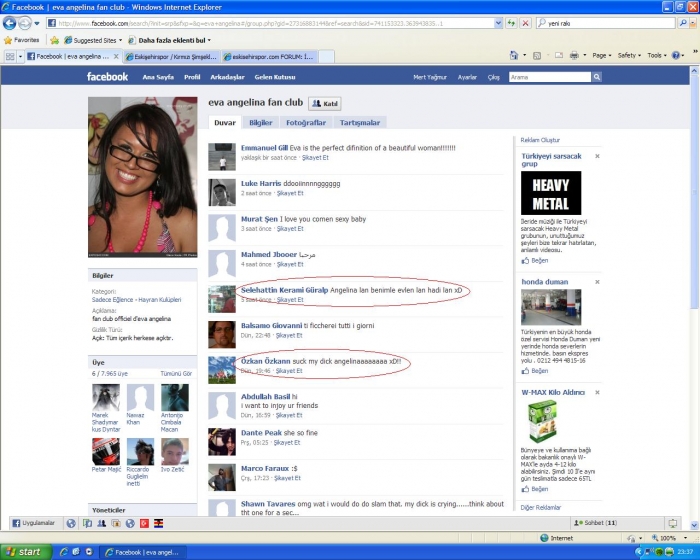The image size is (700, 560).
Task: Click the Facebook | eva angel... taskbar button
Action: (142, 552)
